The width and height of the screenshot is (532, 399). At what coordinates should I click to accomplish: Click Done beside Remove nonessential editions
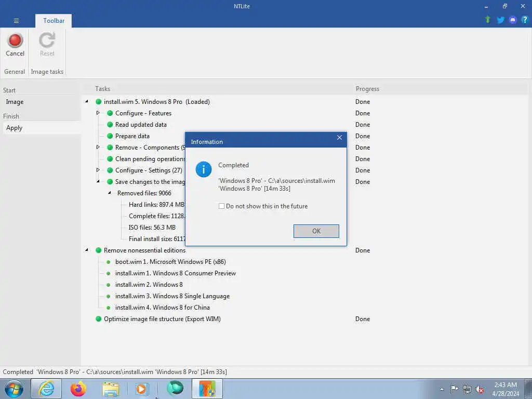(362, 250)
